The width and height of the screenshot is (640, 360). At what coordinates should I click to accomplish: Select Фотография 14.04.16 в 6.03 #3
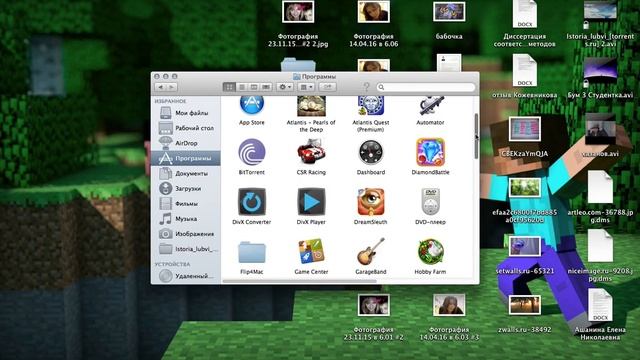coord(449,305)
